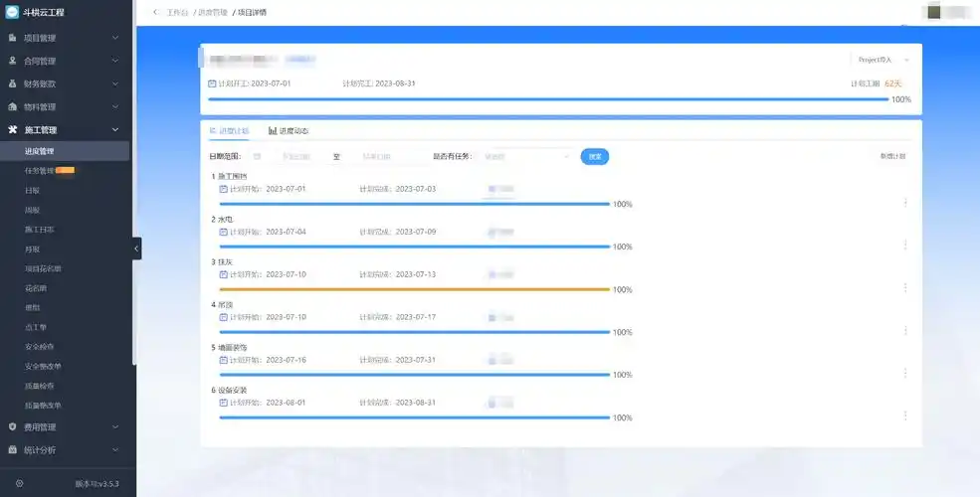
Task: Open the task name link 施工围挡
Action: point(233,177)
